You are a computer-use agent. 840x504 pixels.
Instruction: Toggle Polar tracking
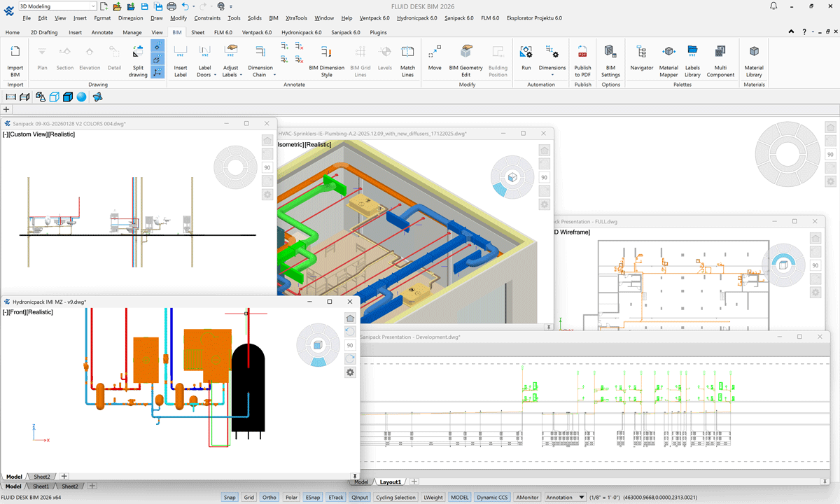[x=291, y=498]
